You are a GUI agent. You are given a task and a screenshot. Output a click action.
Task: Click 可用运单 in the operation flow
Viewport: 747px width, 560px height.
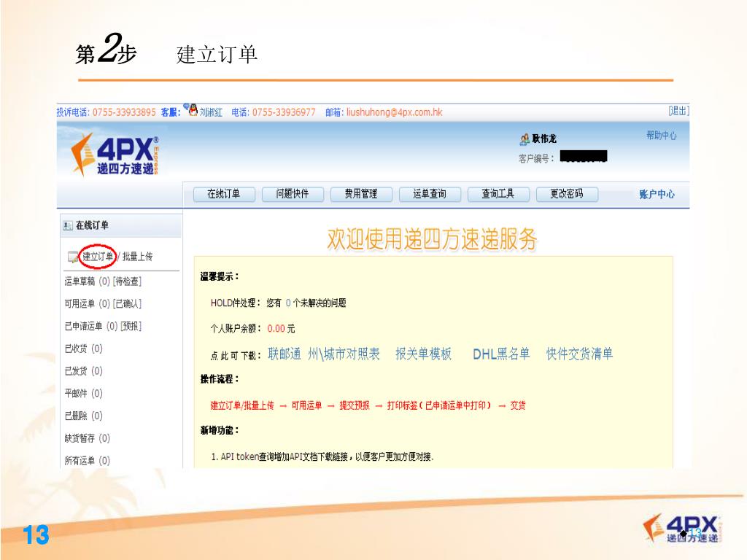306,405
